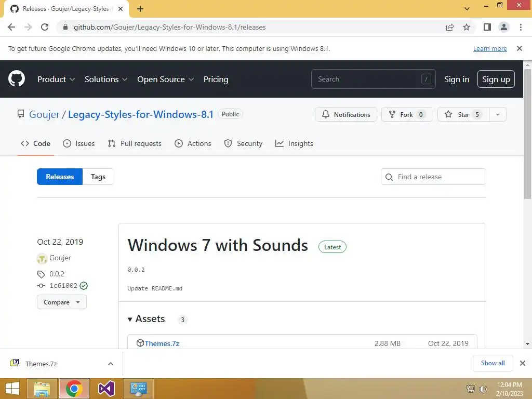Click the Windows Start button
The height and width of the screenshot is (399, 532).
coord(12,389)
